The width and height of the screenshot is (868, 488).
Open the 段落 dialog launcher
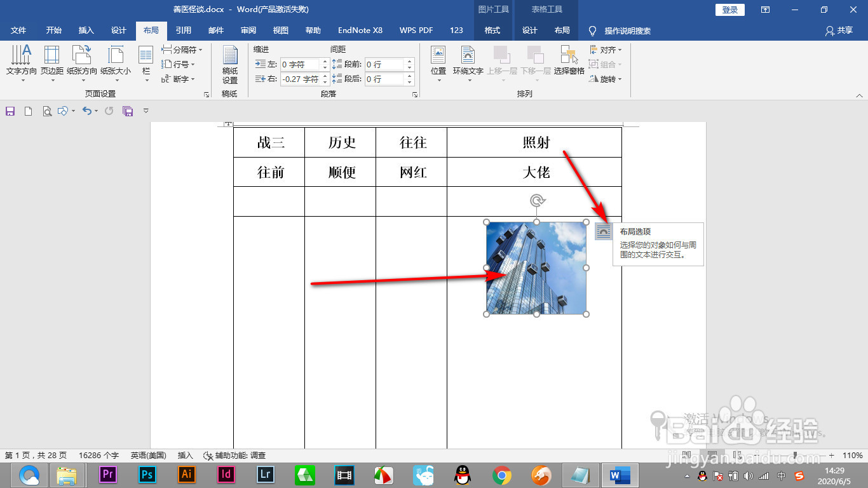(x=415, y=94)
